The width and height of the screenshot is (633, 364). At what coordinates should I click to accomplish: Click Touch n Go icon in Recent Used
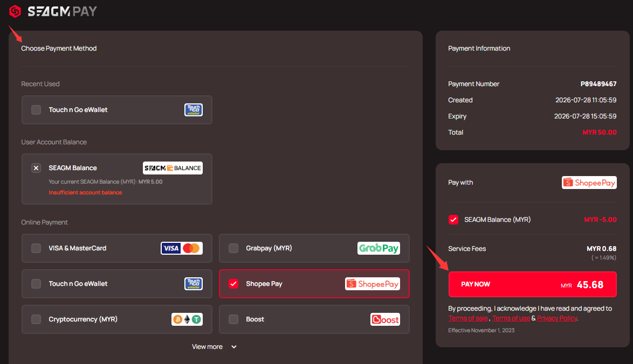pos(194,110)
